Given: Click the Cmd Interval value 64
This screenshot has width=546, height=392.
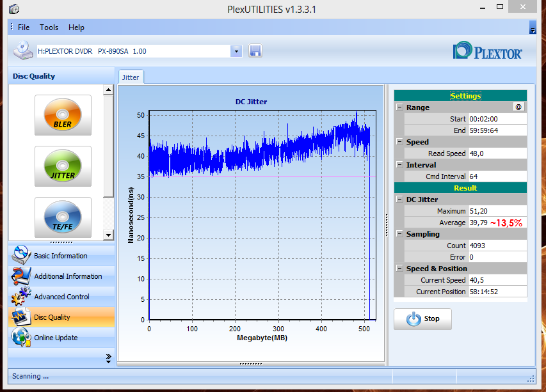Looking at the screenshot, I should (x=497, y=176).
